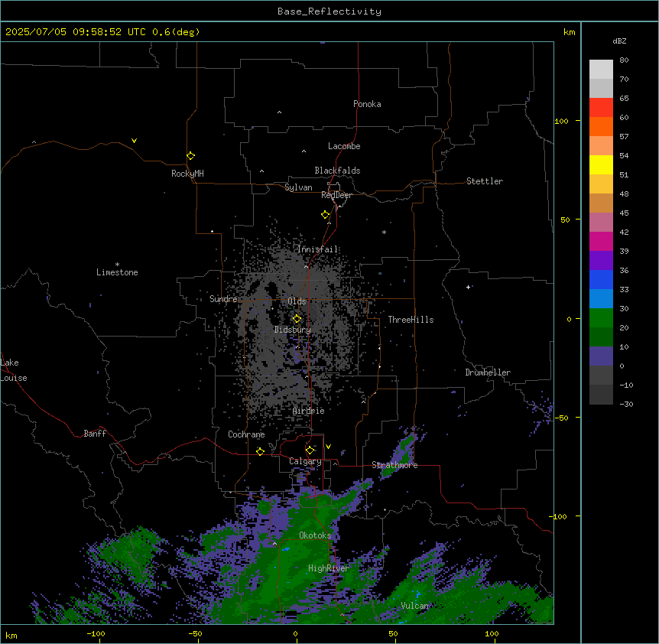Click the Ponoka label
The height and width of the screenshot is (644, 659).
click(x=367, y=104)
